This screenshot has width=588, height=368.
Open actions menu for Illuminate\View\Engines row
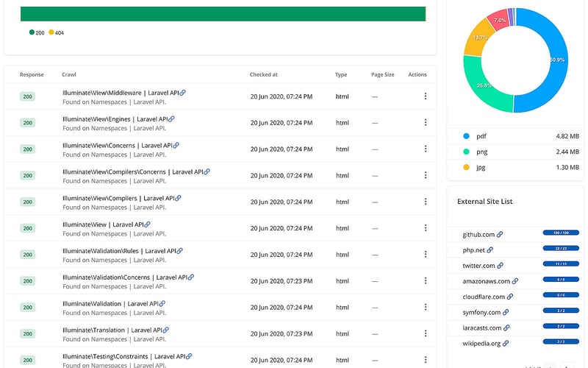point(426,122)
